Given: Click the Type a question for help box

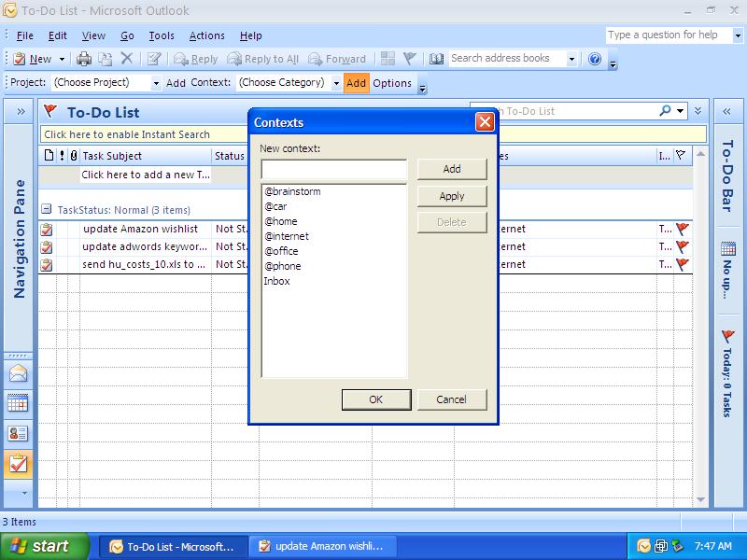Looking at the screenshot, I should [x=669, y=35].
